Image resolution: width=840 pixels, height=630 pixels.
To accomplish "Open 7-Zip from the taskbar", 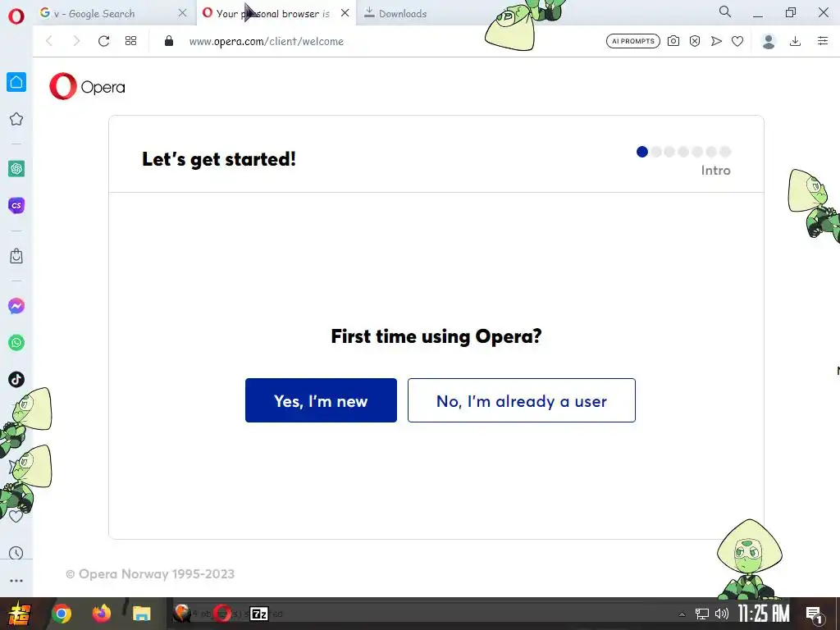I will tap(259, 614).
